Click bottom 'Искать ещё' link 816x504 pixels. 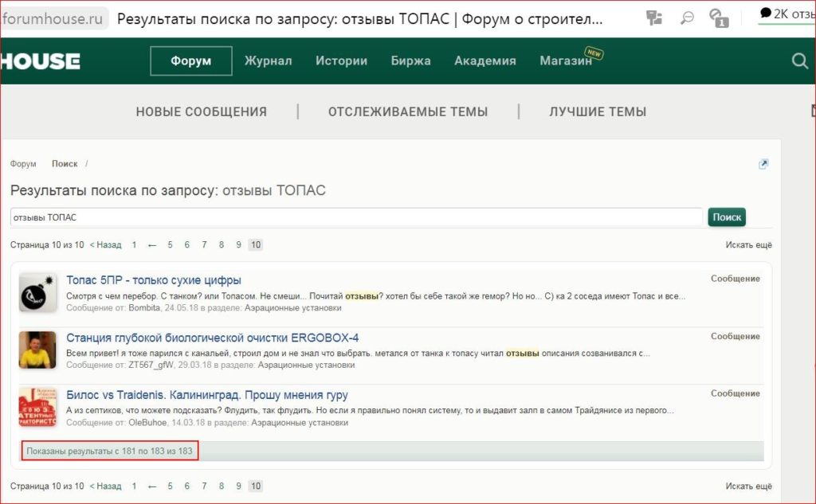(749, 486)
